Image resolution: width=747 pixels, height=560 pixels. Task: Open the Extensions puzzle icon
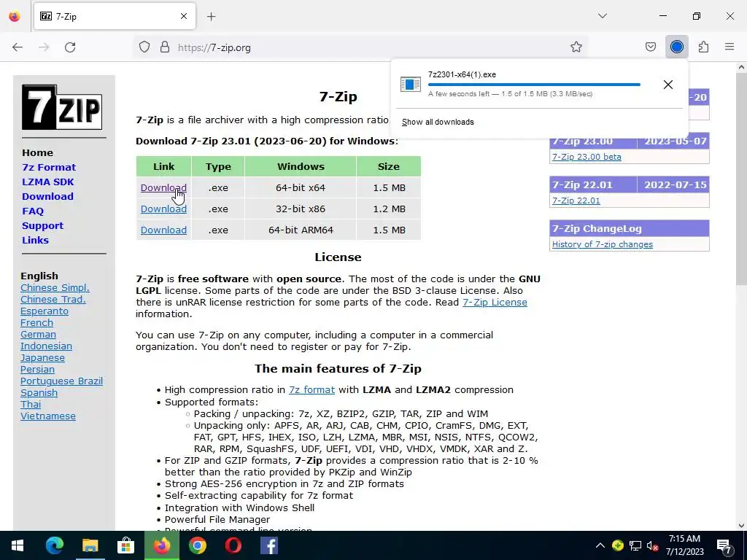pos(703,47)
